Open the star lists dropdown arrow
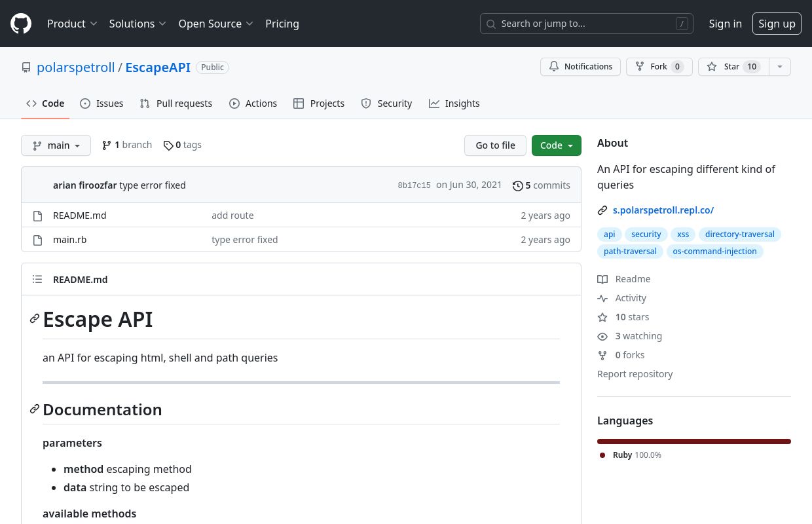The height and width of the screenshot is (524, 812). click(779, 67)
